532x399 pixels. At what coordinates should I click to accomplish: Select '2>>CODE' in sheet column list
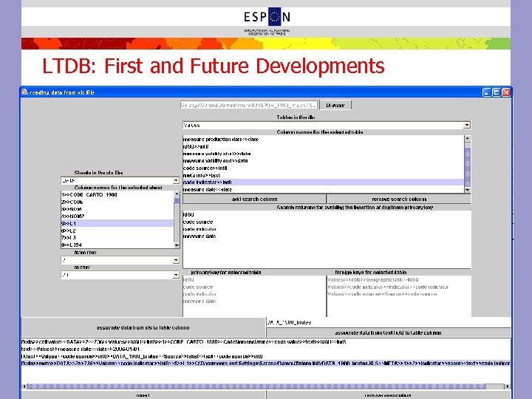[x=117, y=202]
